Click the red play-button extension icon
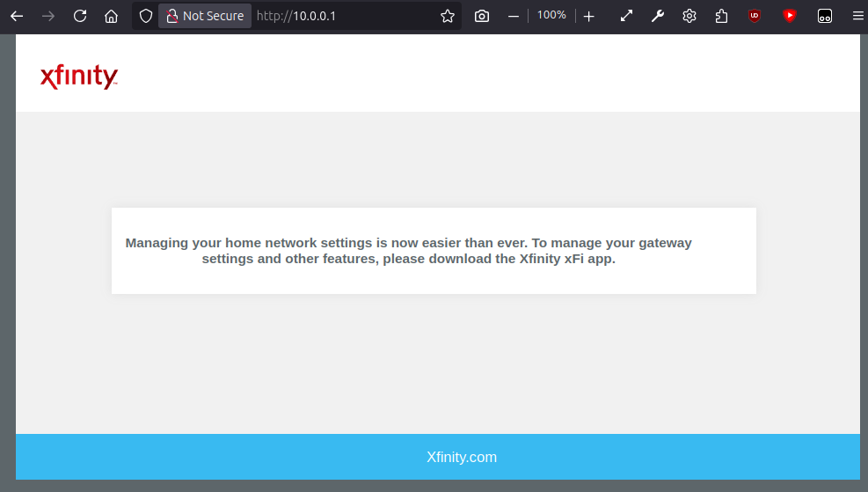The image size is (868, 492). pyautogui.click(x=790, y=16)
